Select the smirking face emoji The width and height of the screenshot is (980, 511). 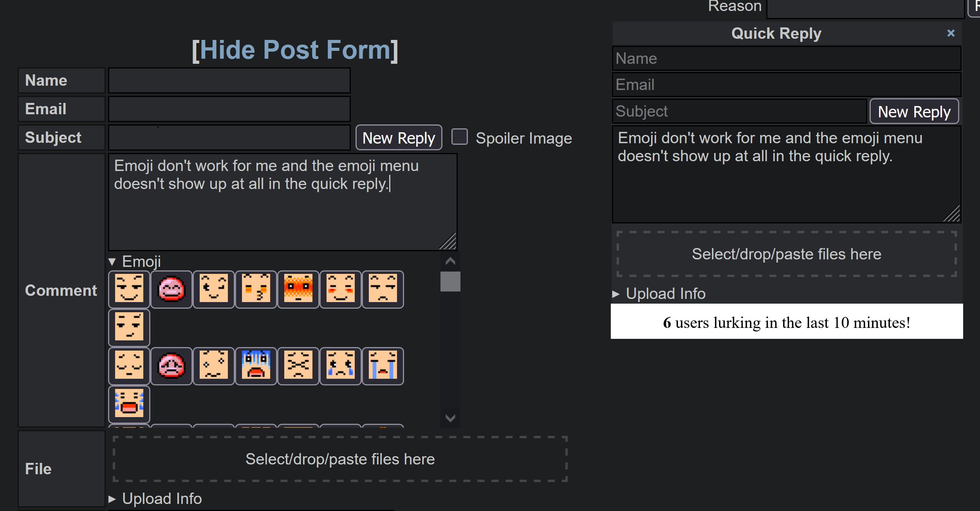[x=129, y=327]
